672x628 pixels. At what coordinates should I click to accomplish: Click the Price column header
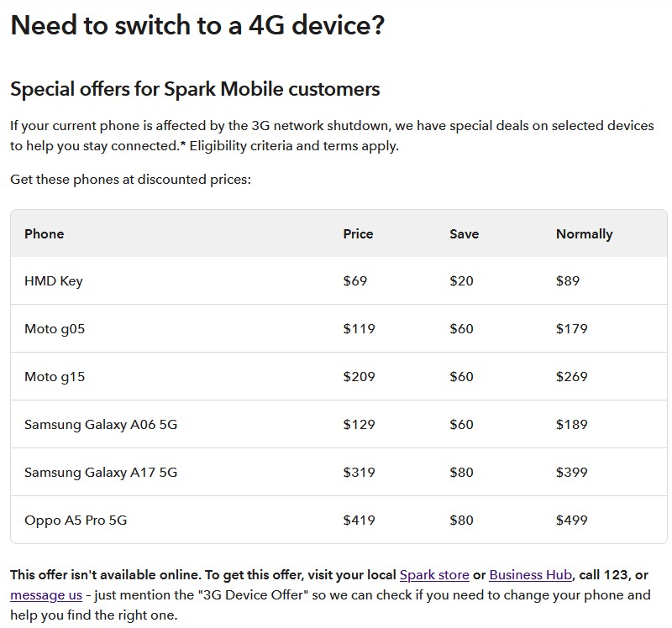tap(358, 234)
